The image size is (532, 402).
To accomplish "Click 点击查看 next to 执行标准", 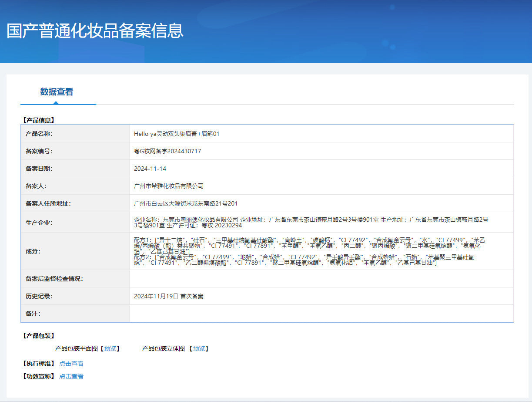I will point(71,364).
